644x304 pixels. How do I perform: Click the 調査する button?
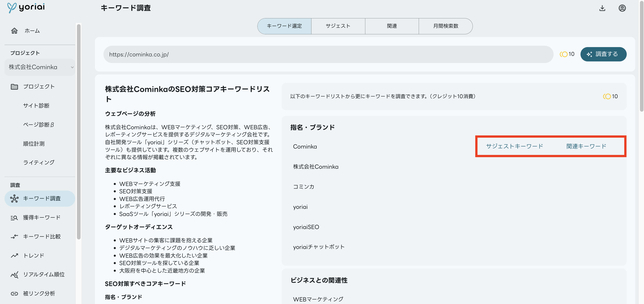(x=603, y=54)
